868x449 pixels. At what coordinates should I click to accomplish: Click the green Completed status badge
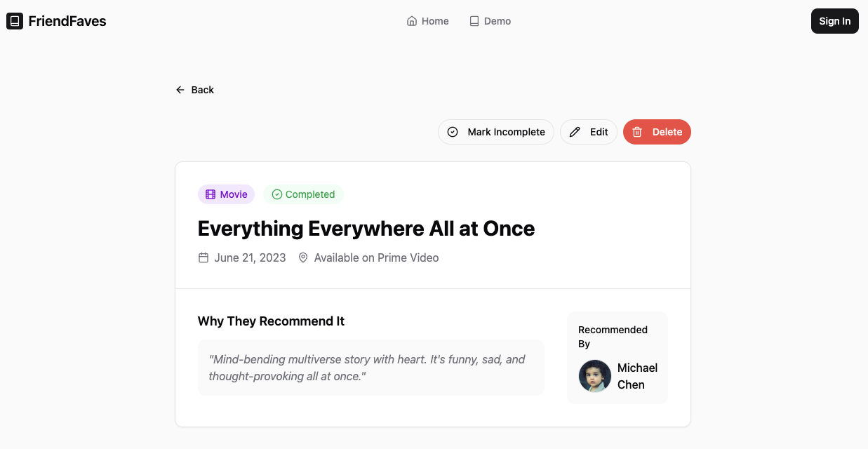[303, 194]
